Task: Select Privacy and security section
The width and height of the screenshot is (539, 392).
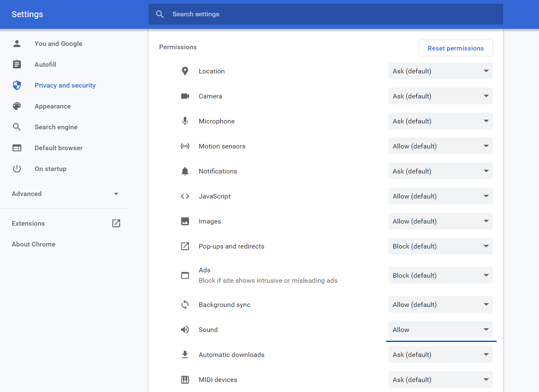Action: [x=65, y=85]
